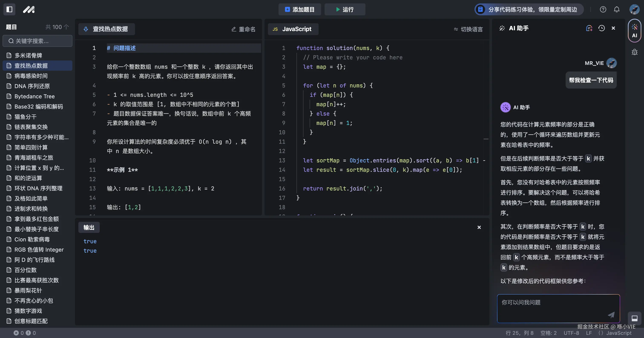Focus the 关键字搜索 search field
644x338 pixels.
point(37,41)
